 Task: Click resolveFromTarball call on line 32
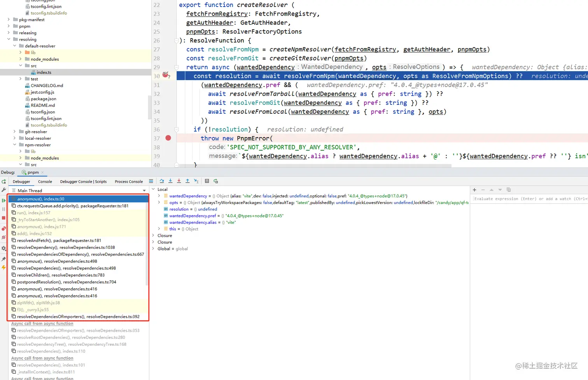coord(262,94)
